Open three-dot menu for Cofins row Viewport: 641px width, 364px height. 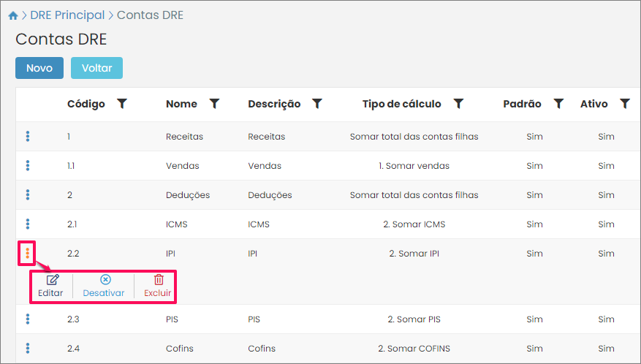(x=28, y=348)
